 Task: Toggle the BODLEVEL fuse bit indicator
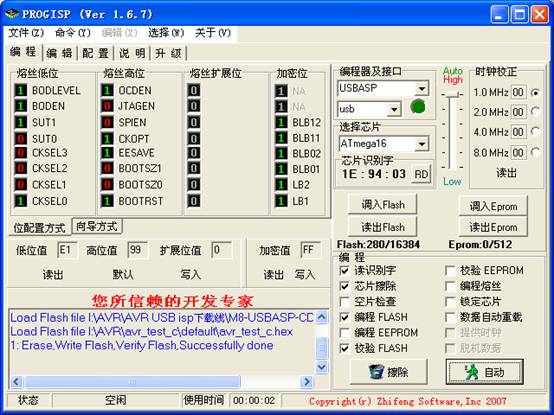coord(21,90)
